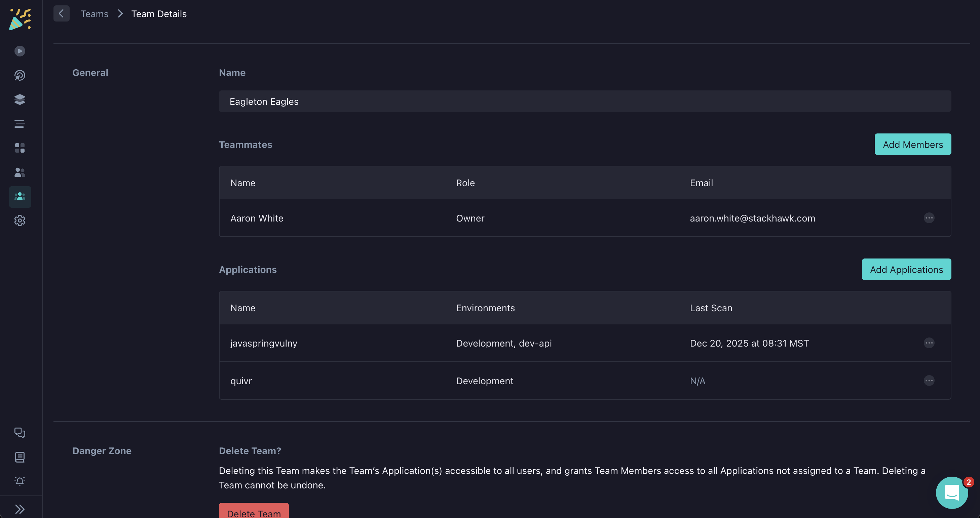This screenshot has width=980, height=518.
Task: Open the users sidebar icon
Action: [x=20, y=172]
